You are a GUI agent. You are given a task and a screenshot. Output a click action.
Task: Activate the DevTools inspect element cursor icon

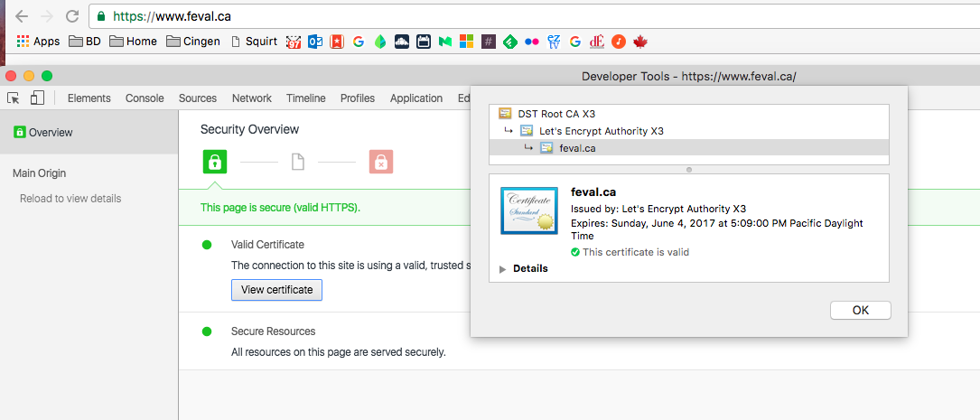[x=14, y=98]
